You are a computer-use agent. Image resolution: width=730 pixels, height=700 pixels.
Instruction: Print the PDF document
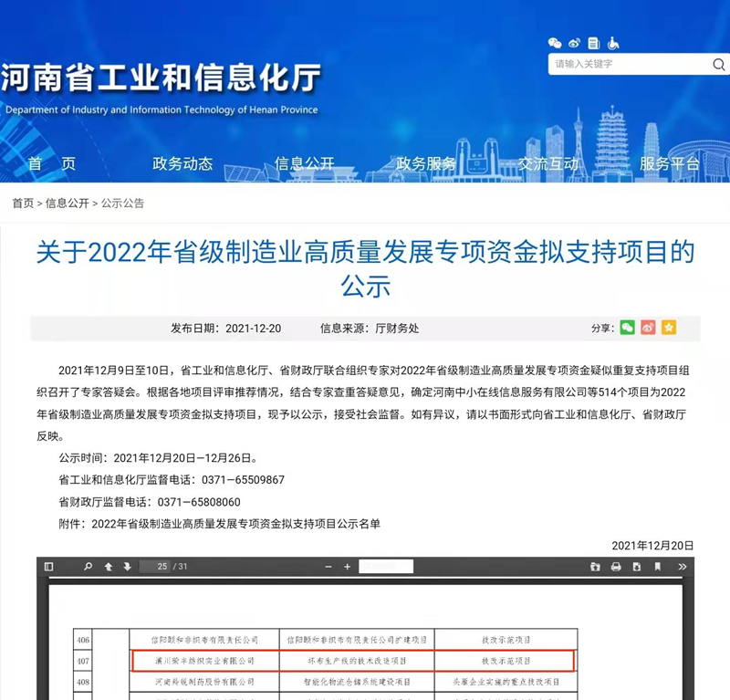click(616, 567)
